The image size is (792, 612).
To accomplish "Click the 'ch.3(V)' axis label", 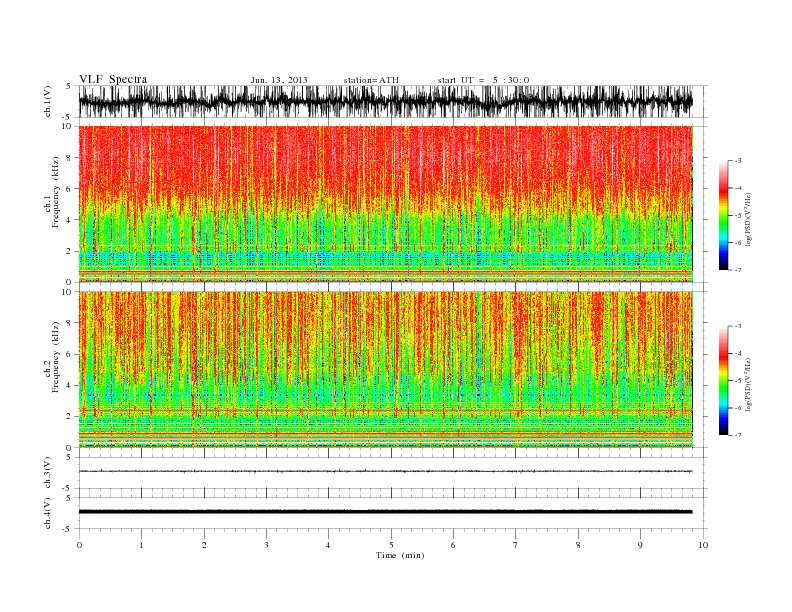I will pos(48,473).
